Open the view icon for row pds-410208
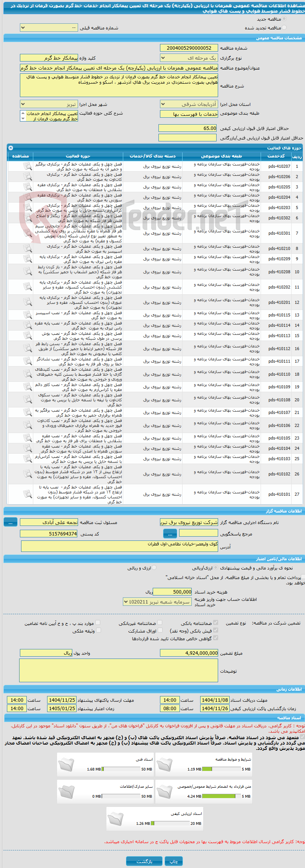 [x=27, y=272]
